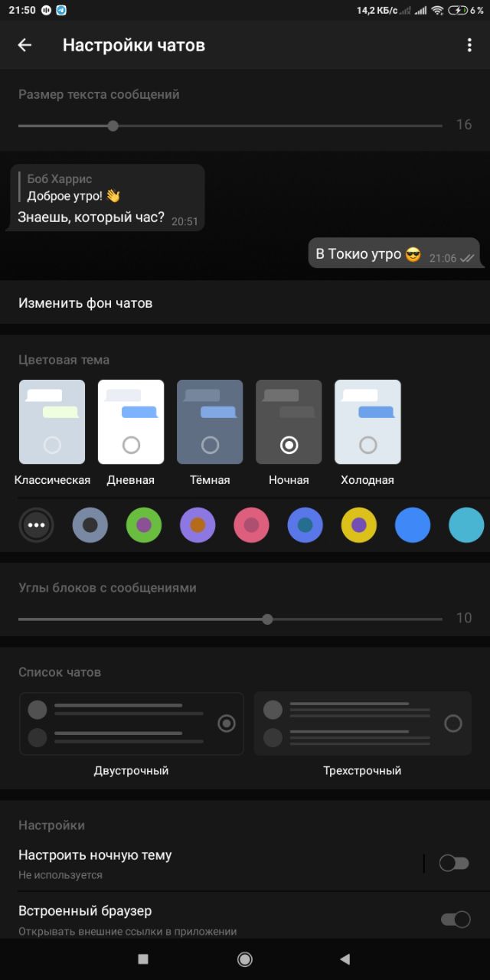Viewport: 490px width, 980px height.
Task: Click the Telegram notification icon in status bar
Action: (x=61, y=10)
